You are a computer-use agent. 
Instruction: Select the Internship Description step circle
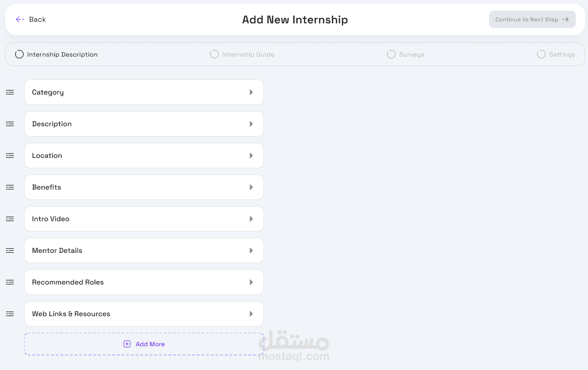[x=19, y=54]
